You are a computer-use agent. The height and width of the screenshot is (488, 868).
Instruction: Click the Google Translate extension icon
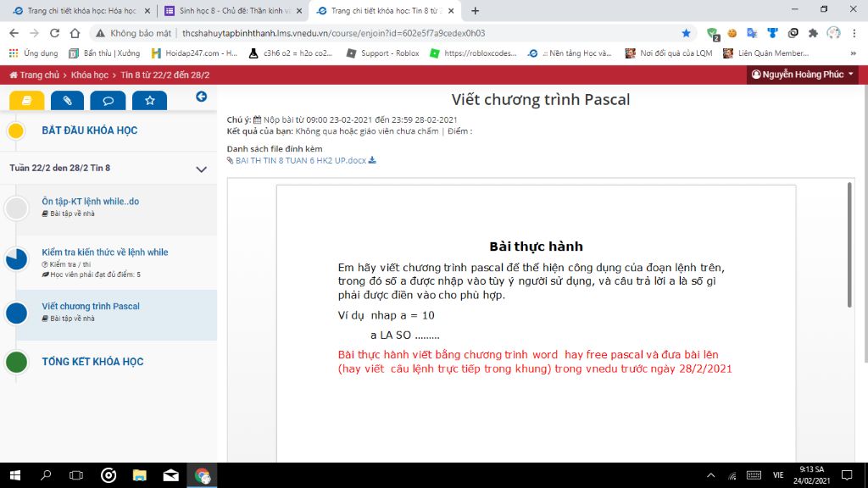[x=752, y=33]
